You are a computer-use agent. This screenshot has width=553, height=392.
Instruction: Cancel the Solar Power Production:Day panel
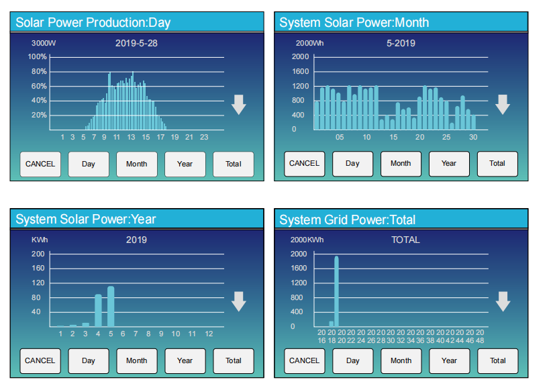click(x=40, y=164)
